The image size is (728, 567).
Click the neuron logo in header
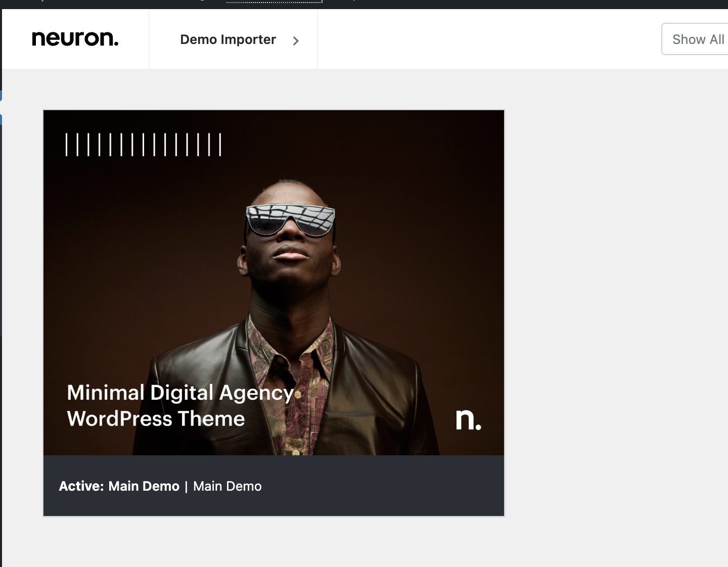coord(75,39)
